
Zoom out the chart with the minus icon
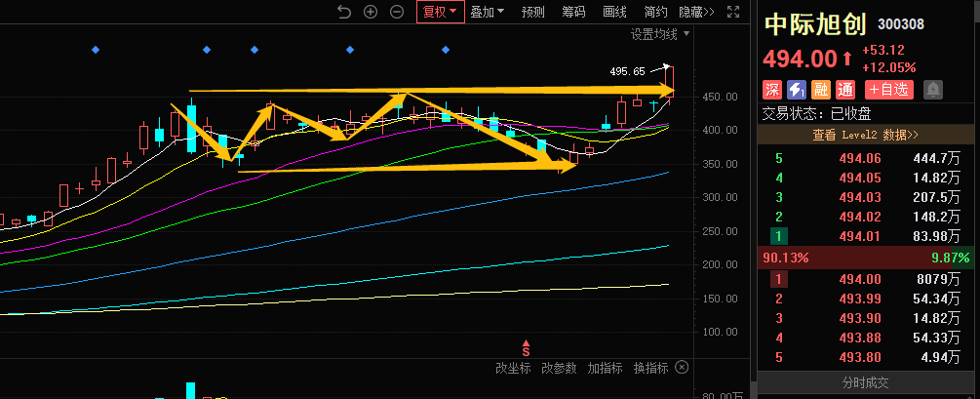396,12
